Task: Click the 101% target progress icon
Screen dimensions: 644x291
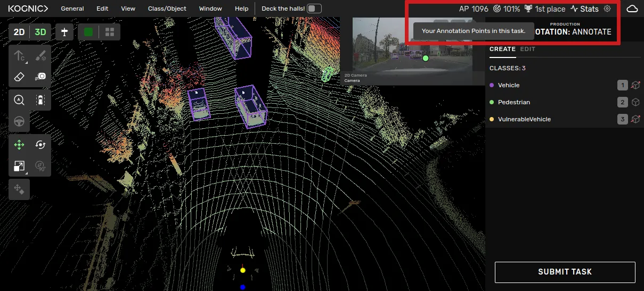Action: pyautogui.click(x=507, y=9)
